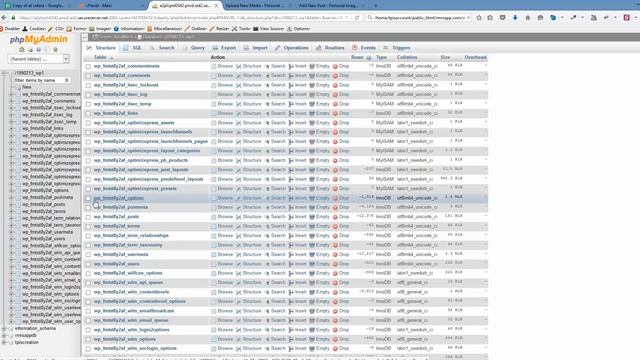Switch to the SQL tab
The image size is (640, 360).
tap(133, 48)
